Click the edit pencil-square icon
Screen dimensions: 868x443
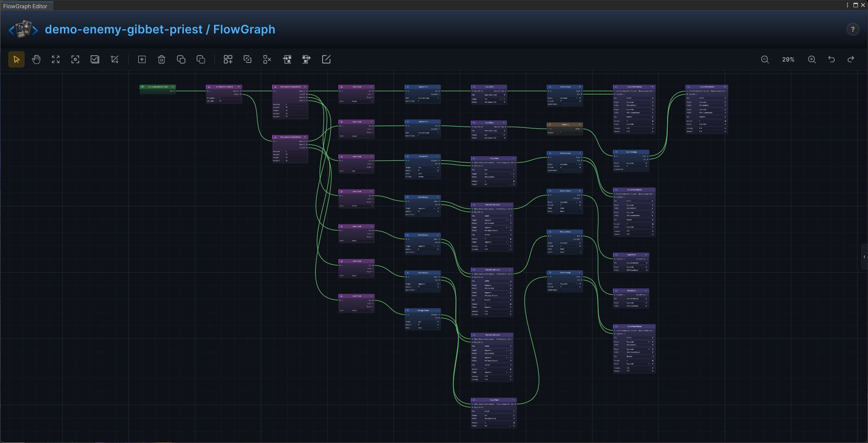(x=326, y=59)
